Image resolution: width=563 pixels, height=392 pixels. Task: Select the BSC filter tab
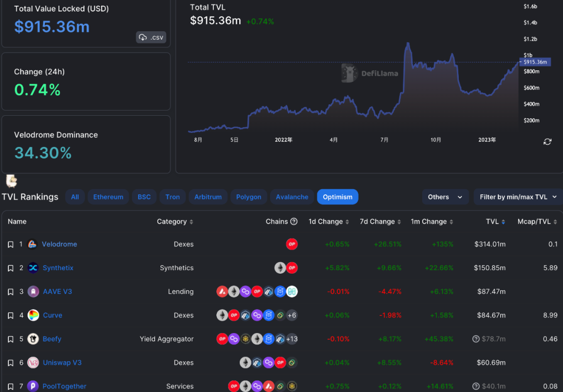coord(144,197)
